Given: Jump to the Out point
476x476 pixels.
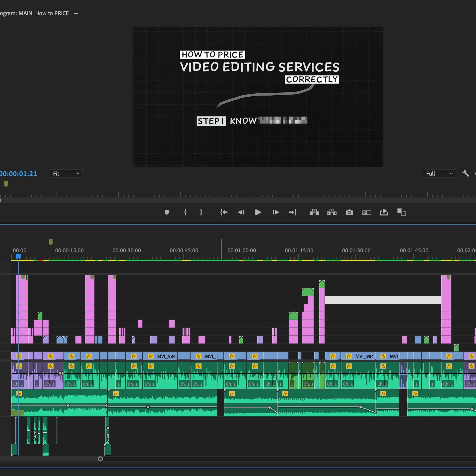Looking at the screenshot, I should tap(293, 212).
